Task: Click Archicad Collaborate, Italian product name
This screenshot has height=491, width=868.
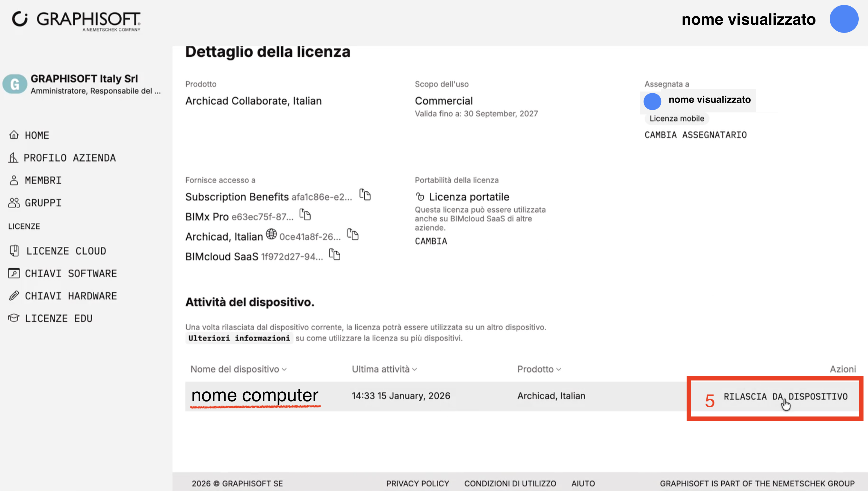Action: (x=253, y=101)
